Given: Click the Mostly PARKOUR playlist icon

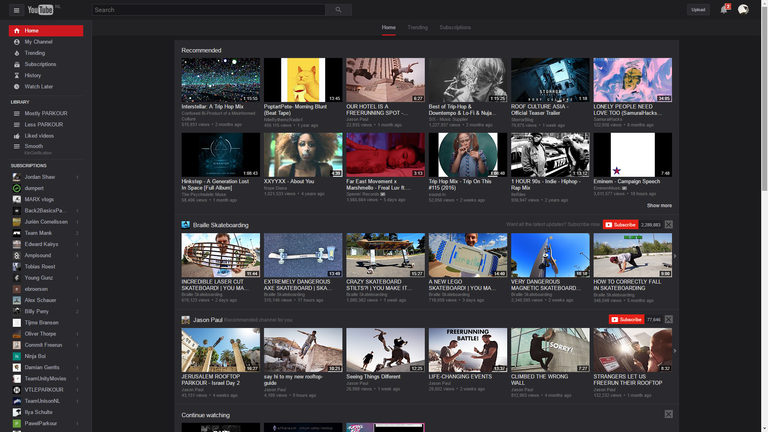Looking at the screenshot, I should 17,114.
